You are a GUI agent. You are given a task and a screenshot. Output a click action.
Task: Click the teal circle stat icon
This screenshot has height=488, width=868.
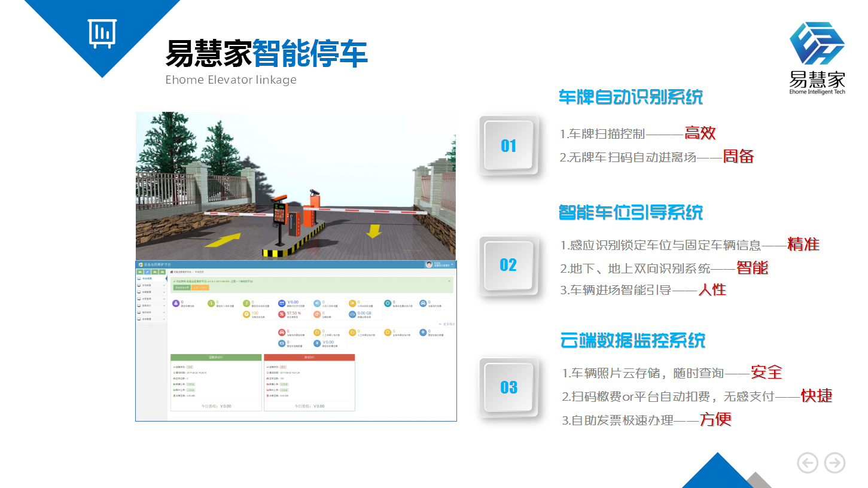pyautogui.click(x=388, y=303)
